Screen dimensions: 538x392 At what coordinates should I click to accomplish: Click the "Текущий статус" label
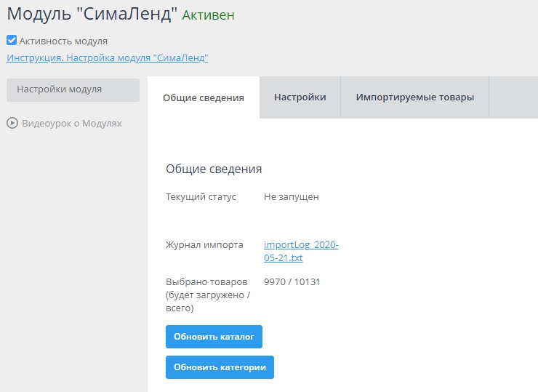pos(201,197)
